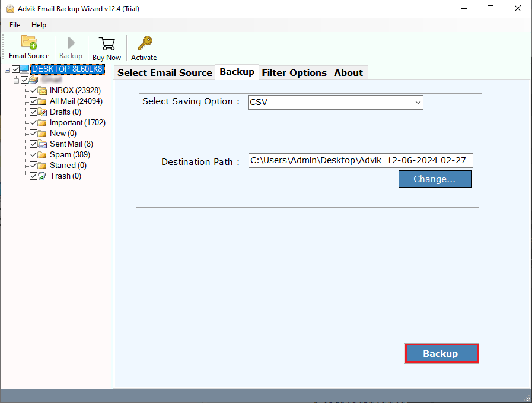
Task: Click the window resize grip corner
Action: pyautogui.click(x=527, y=398)
